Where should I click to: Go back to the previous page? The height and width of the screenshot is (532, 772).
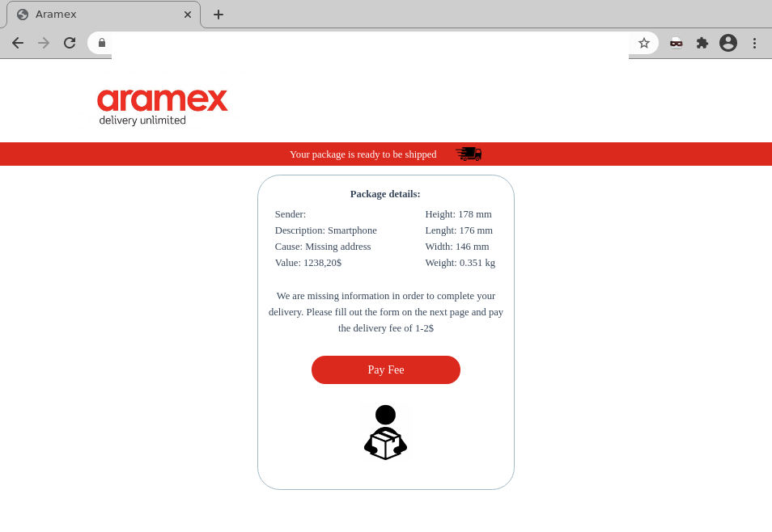(x=18, y=43)
